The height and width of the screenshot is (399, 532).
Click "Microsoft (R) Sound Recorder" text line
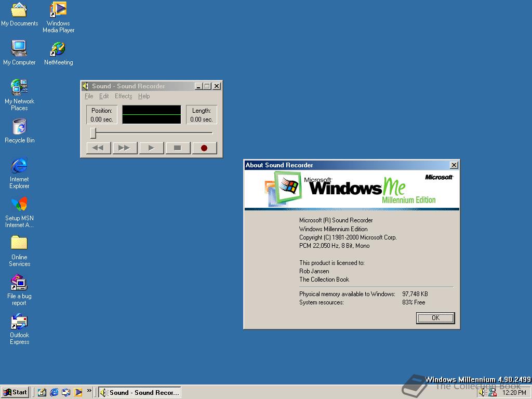336,220
